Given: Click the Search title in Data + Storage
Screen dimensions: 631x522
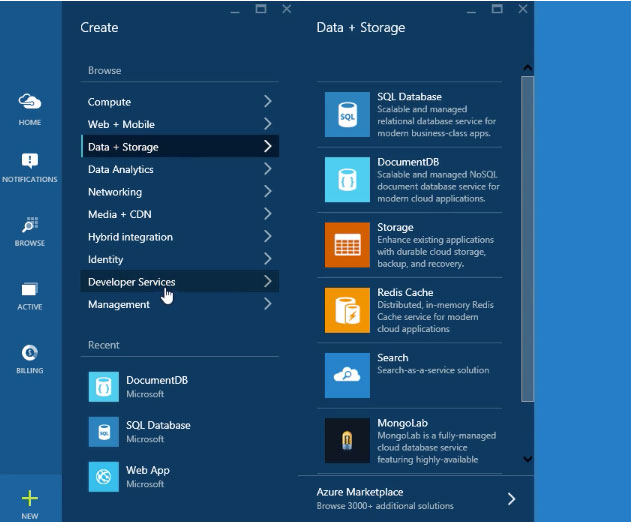Looking at the screenshot, I should click(x=393, y=357).
